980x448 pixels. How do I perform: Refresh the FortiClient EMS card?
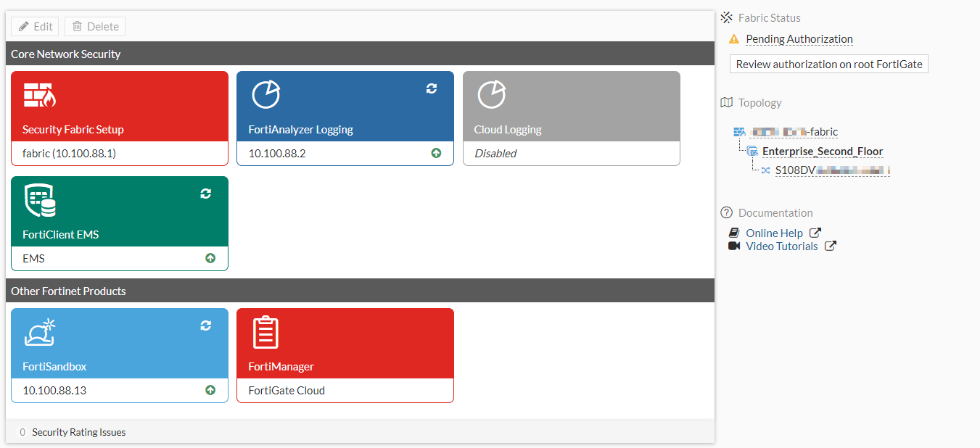pos(206,194)
